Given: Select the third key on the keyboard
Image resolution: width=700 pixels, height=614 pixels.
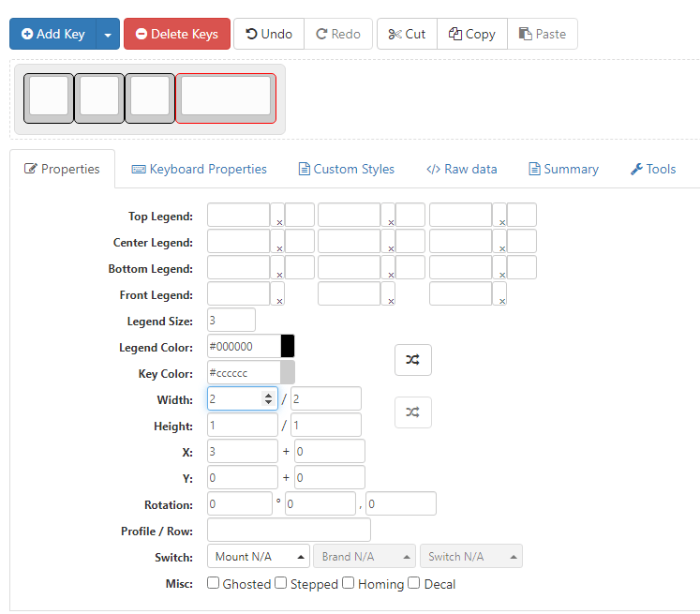Looking at the screenshot, I should [150, 98].
